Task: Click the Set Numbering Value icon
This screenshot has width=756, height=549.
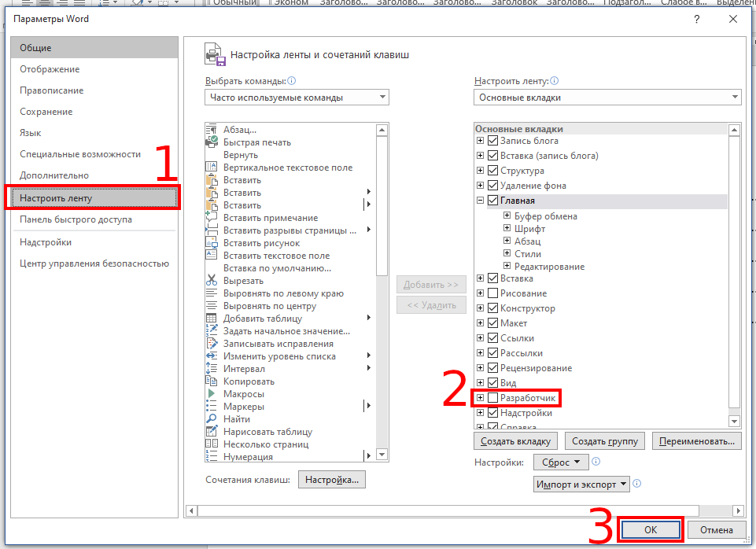Action: tap(211, 330)
